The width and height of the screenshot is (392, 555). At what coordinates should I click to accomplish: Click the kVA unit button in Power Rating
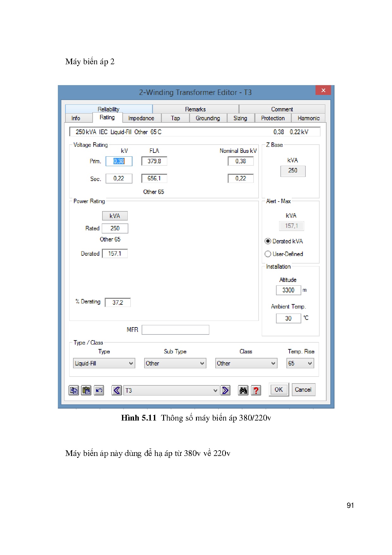115,216
